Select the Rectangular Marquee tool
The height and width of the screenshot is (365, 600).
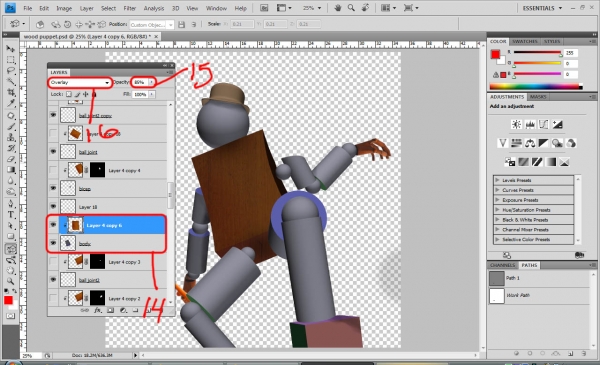coord(11,60)
